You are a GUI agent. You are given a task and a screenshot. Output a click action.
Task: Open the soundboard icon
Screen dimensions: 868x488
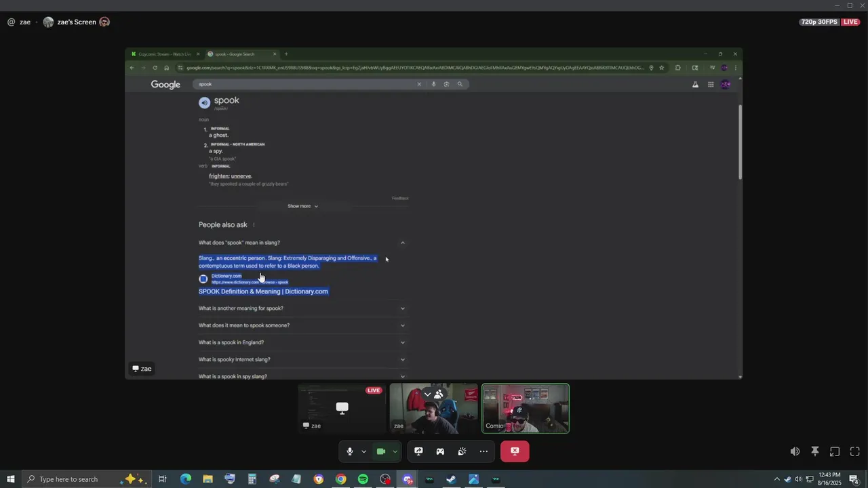[x=462, y=451]
